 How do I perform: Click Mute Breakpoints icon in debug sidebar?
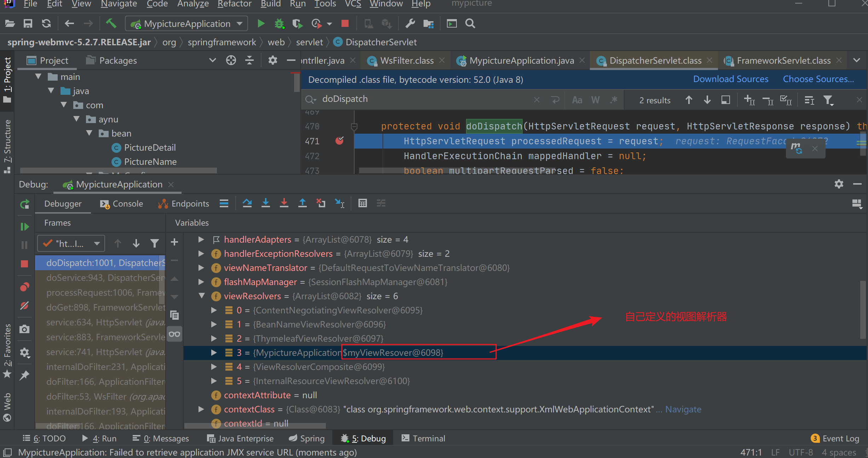click(x=24, y=306)
